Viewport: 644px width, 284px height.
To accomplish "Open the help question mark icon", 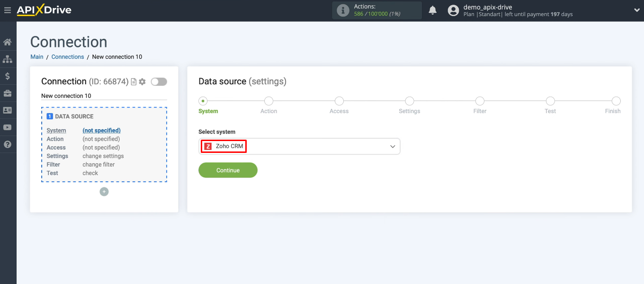I will (8, 144).
